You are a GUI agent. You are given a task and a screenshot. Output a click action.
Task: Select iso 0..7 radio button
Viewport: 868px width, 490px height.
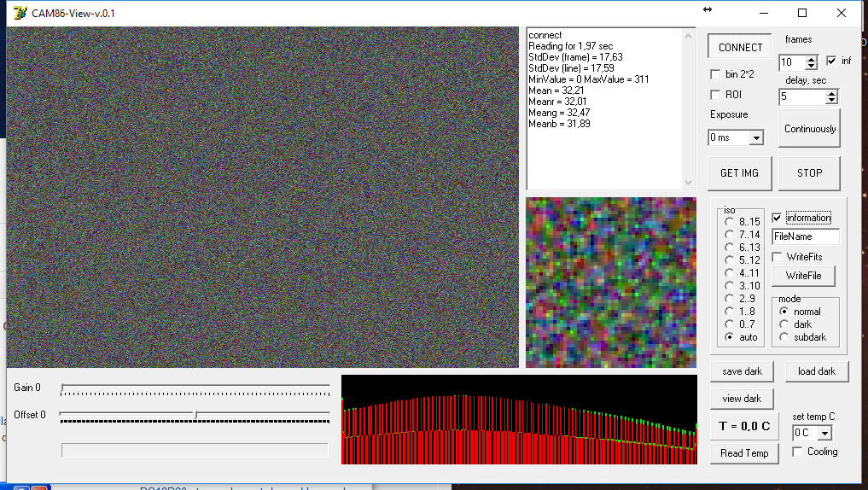coord(729,324)
